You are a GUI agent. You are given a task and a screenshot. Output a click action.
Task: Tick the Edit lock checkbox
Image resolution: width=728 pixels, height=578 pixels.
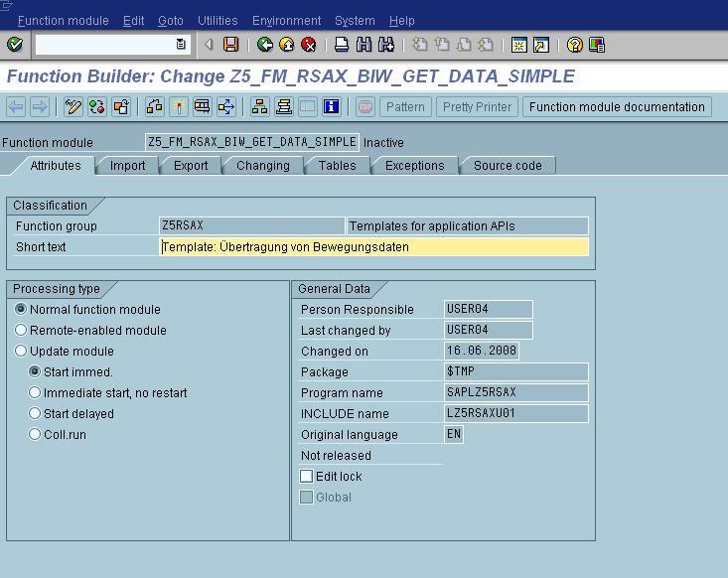[307, 476]
